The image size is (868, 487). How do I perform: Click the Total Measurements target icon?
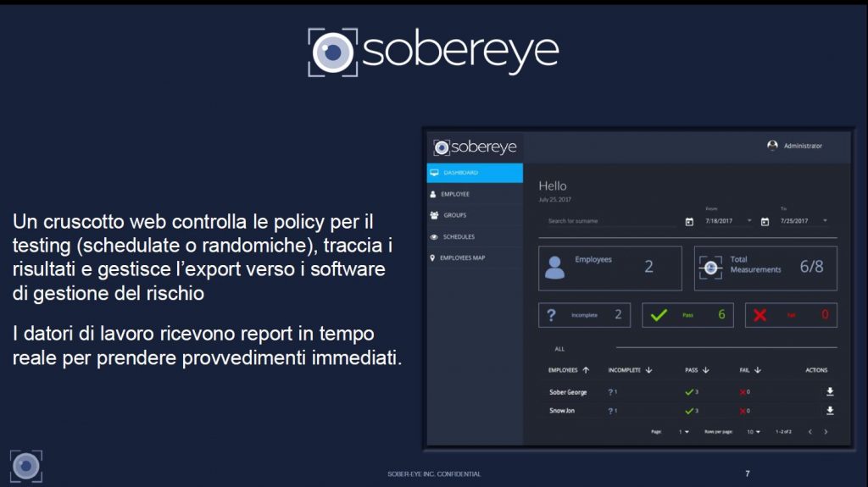711,268
